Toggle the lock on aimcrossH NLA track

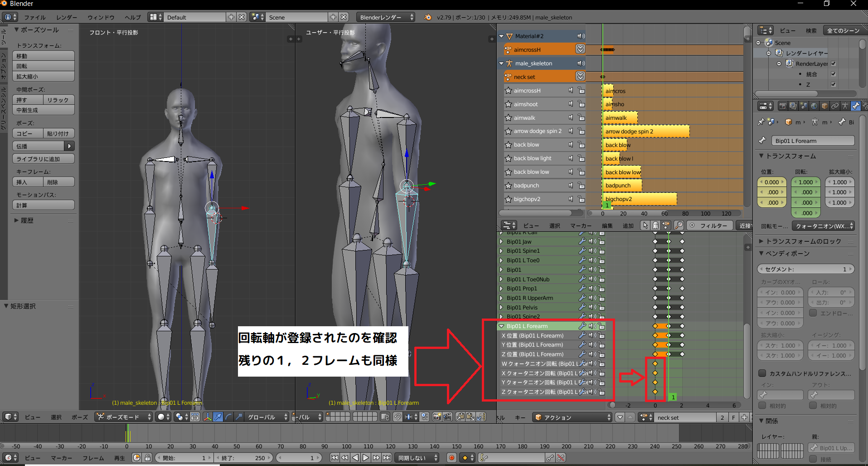[x=581, y=90]
